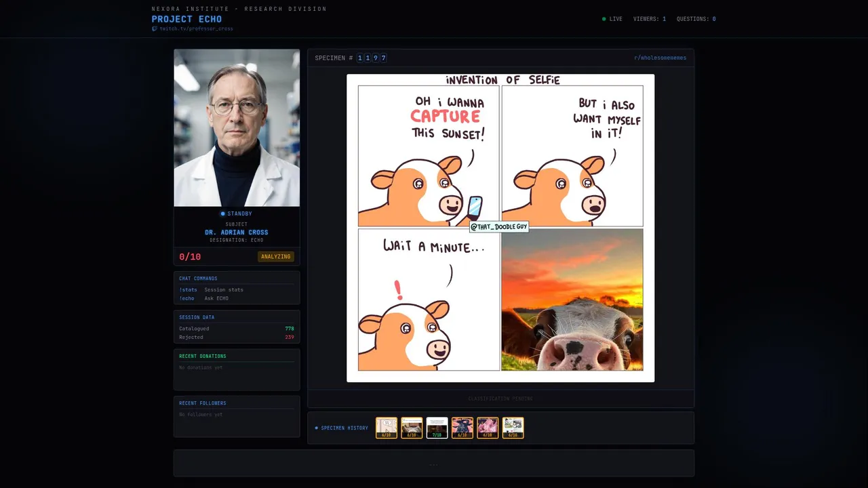The image size is (868, 488).
Task: Click the Specimen History bullet dot
Action: [x=317, y=428]
